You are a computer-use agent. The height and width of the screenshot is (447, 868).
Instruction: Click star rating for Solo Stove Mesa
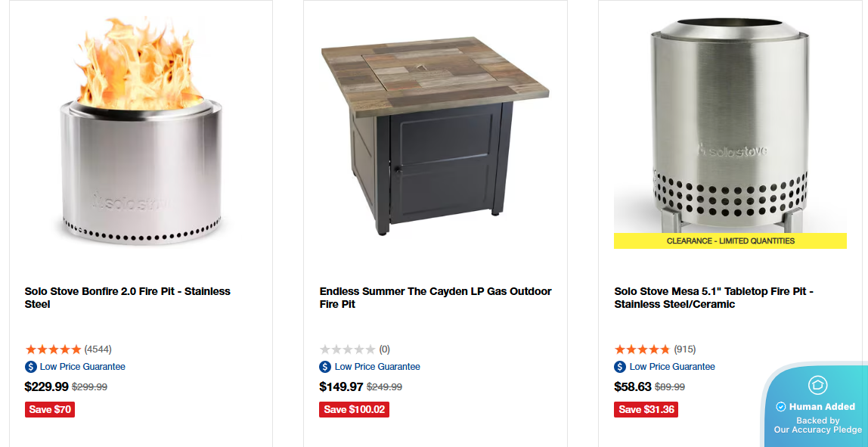click(x=642, y=349)
